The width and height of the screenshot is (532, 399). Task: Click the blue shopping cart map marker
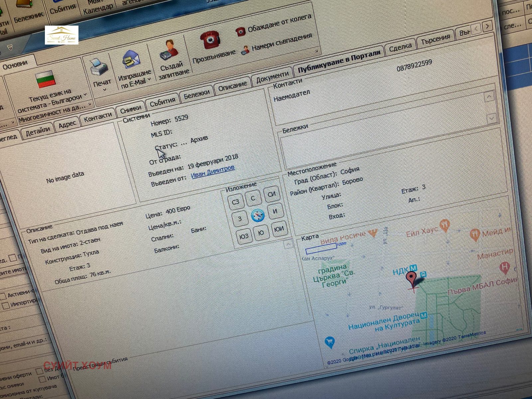pyautogui.click(x=330, y=342)
